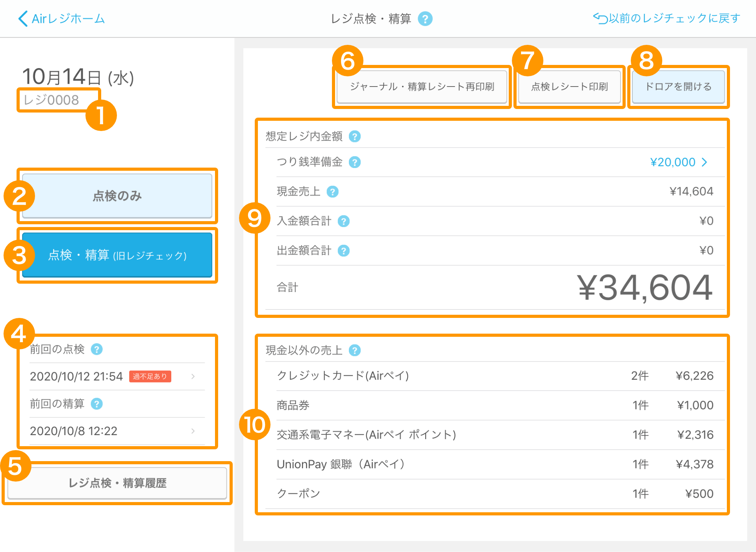756x552 pixels.
Task: Click the 現金売上 question mark icon
Action: [x=333, y=192]
